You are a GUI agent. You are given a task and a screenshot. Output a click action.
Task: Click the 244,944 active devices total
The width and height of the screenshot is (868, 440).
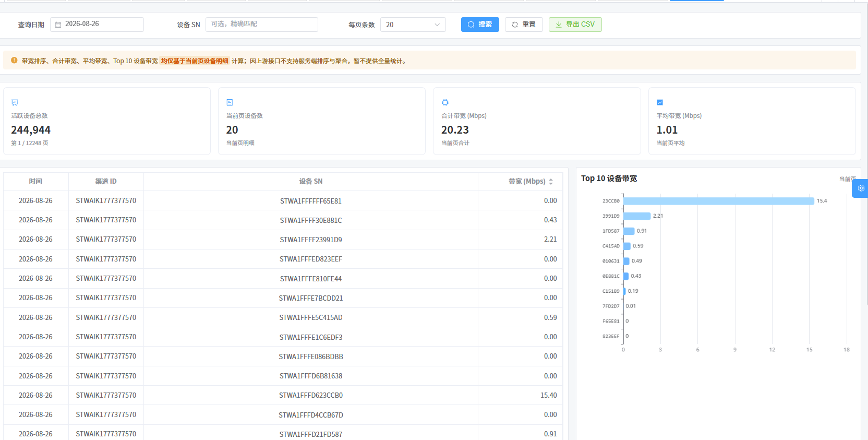coord(31,130)
